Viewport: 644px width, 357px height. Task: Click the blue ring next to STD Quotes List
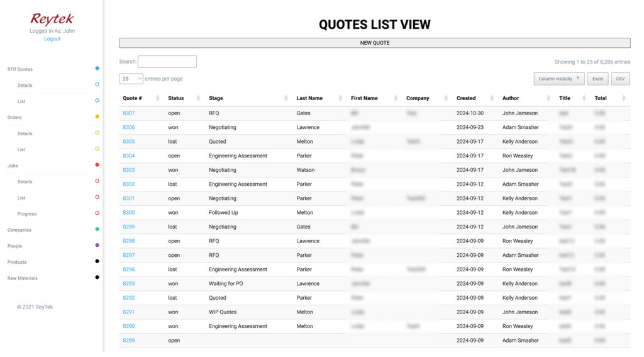pyautogui.click(x=97, y=100)
